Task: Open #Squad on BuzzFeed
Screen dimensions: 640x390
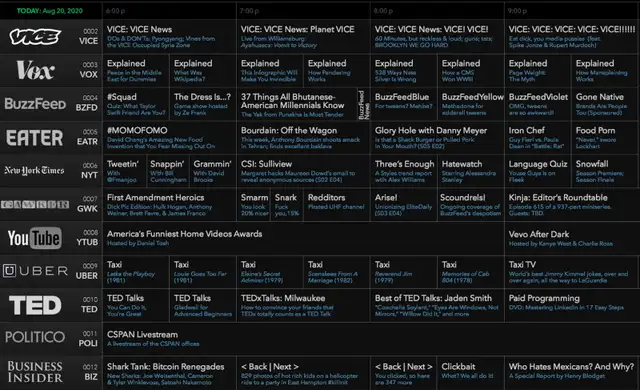Action: [136, 104]
